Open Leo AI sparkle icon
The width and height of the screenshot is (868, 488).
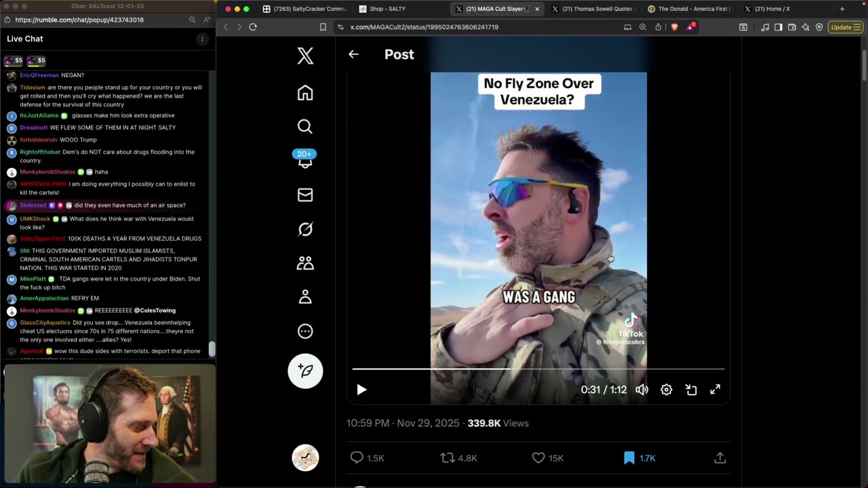806,27
